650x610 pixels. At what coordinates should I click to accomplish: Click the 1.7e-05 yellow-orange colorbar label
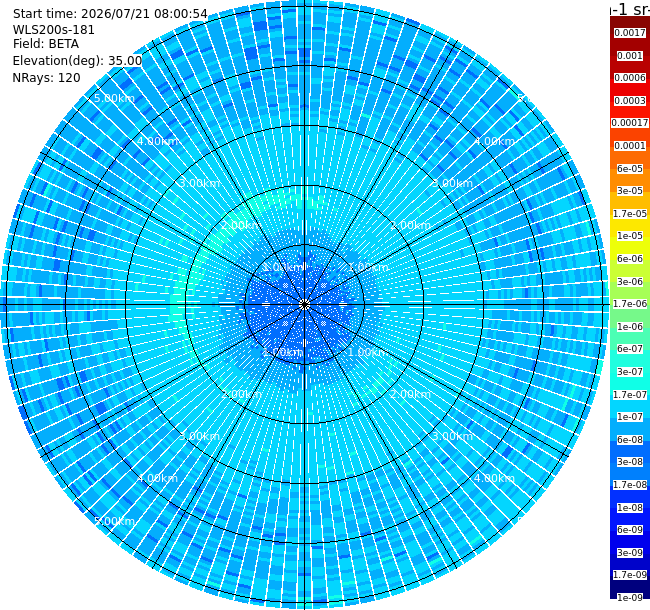pos(630,213)
